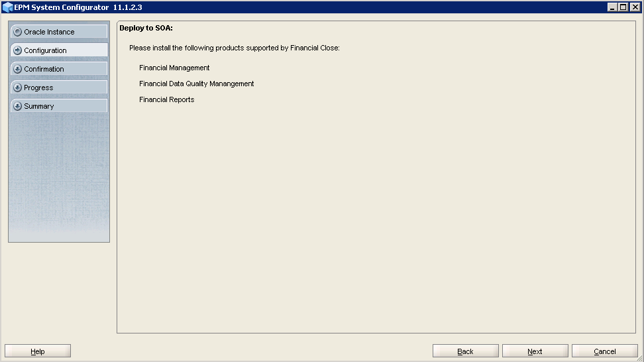Open the Help button

click(x=38, y=351)
